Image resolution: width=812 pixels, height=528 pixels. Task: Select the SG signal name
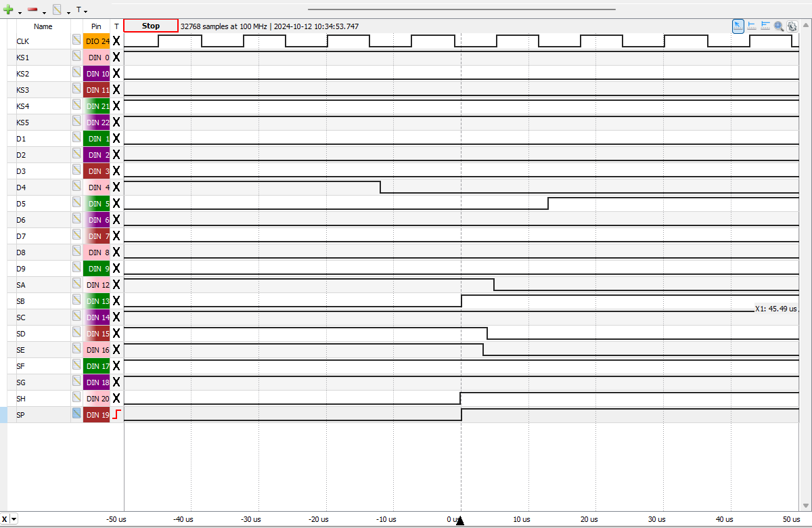[21, 382]
